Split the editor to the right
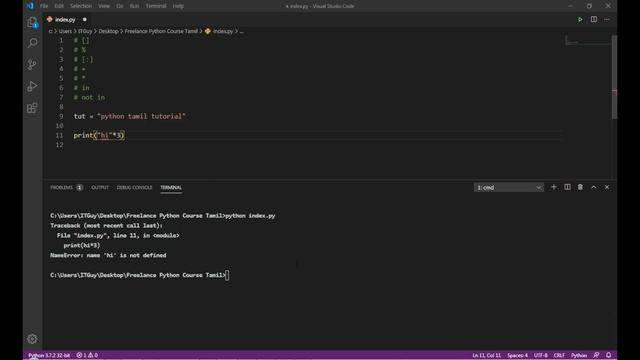The width and height of the screenshot is (640, 360). coord(593,20)
